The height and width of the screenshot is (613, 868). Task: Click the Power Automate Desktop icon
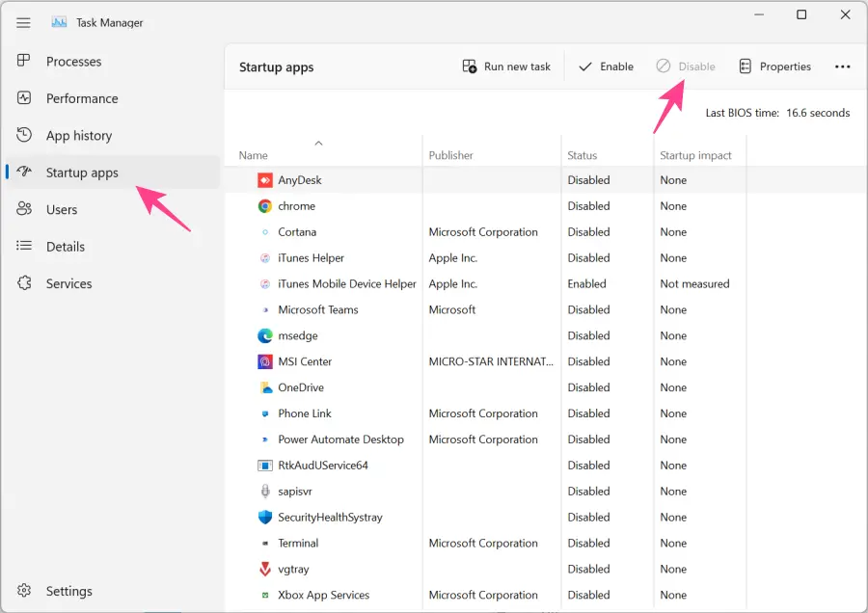click(265, 440)
